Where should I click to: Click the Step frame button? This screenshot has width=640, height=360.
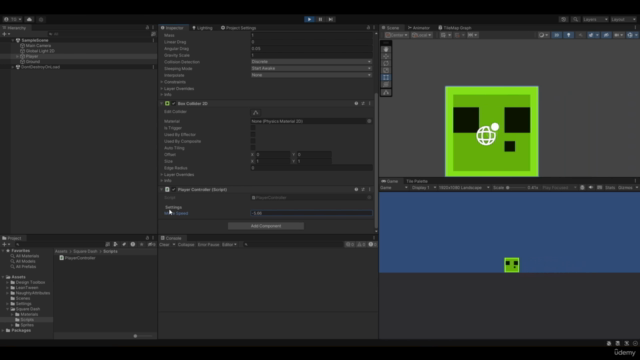[331, 19]
